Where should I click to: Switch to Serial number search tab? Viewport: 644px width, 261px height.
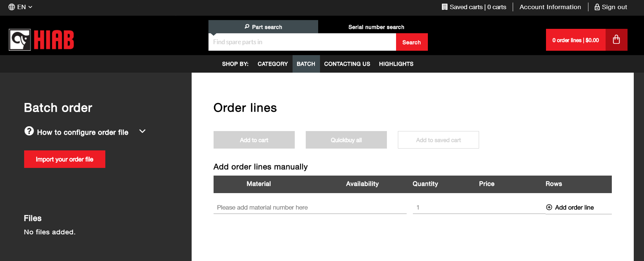pos(376,27)
